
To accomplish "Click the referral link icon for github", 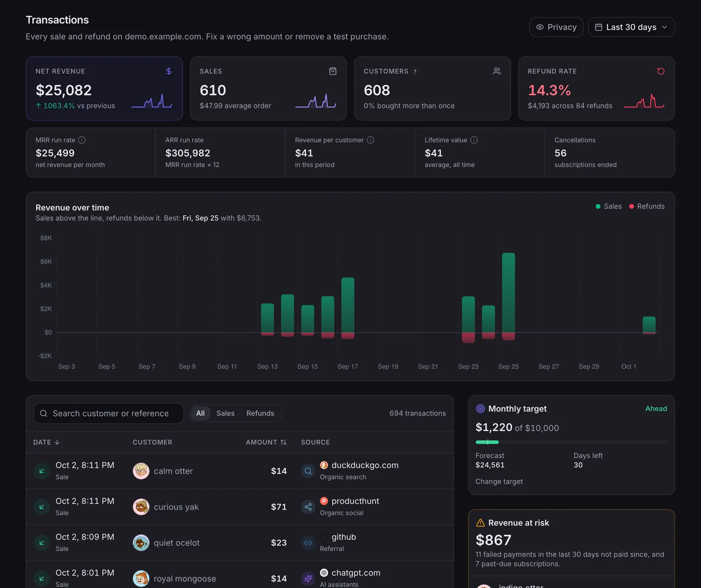I will tap(308, 543).
